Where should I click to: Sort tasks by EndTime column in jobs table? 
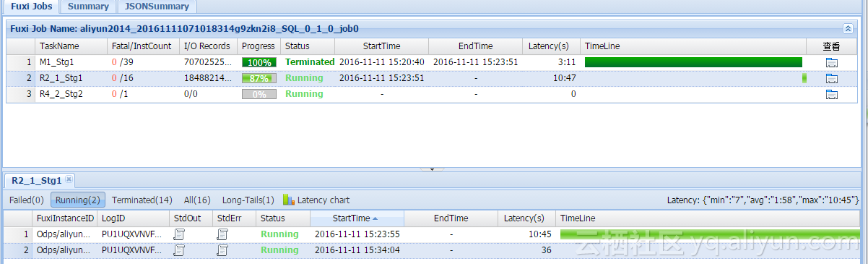[x=475, y=46]
